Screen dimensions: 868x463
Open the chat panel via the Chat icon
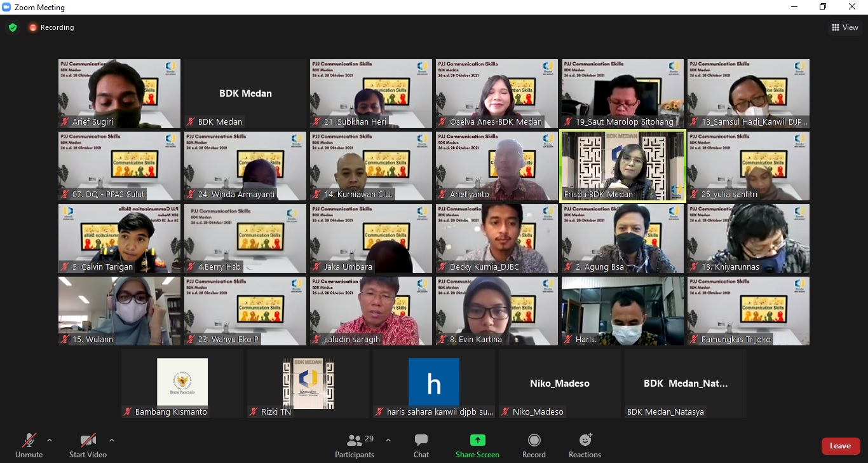pos(421,439)
